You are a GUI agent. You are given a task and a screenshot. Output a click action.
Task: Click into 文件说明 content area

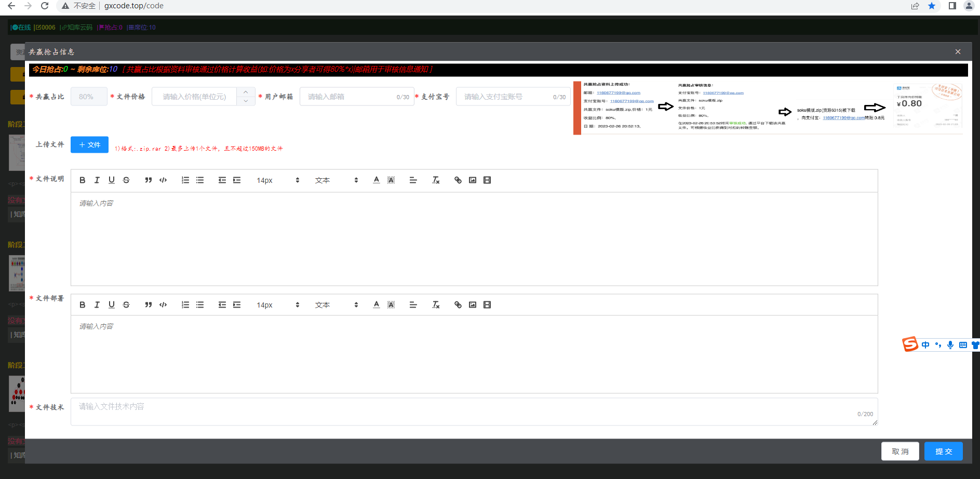coord(474,239)
